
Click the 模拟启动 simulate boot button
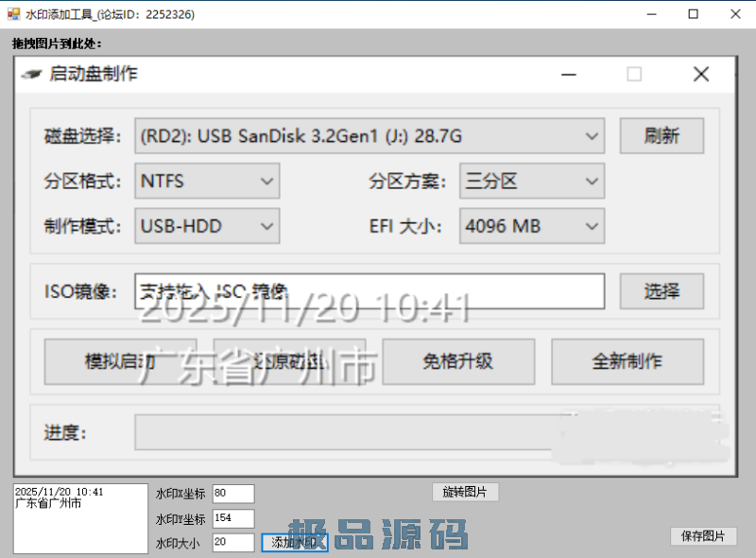[120, 361]
